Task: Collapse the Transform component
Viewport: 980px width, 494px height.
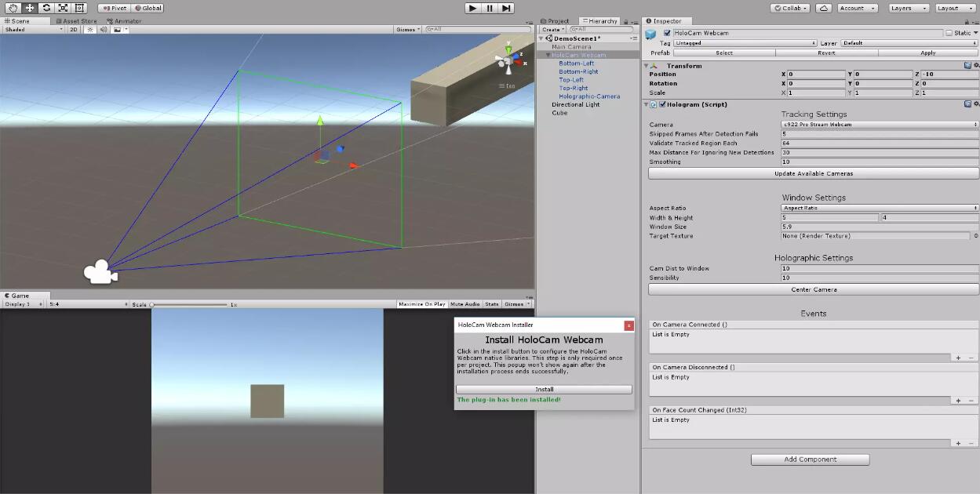Action: [x=647, y=66]
